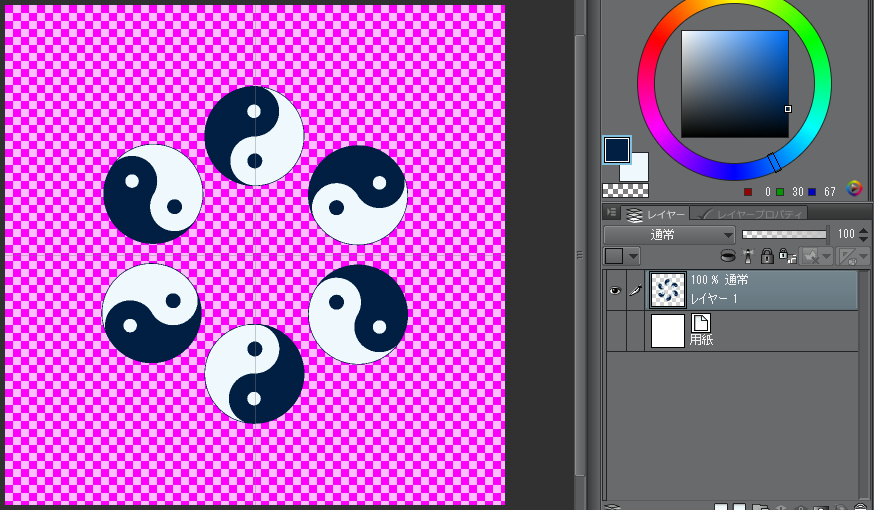Expand the palette color dropdown arrow

pos(633,256)
